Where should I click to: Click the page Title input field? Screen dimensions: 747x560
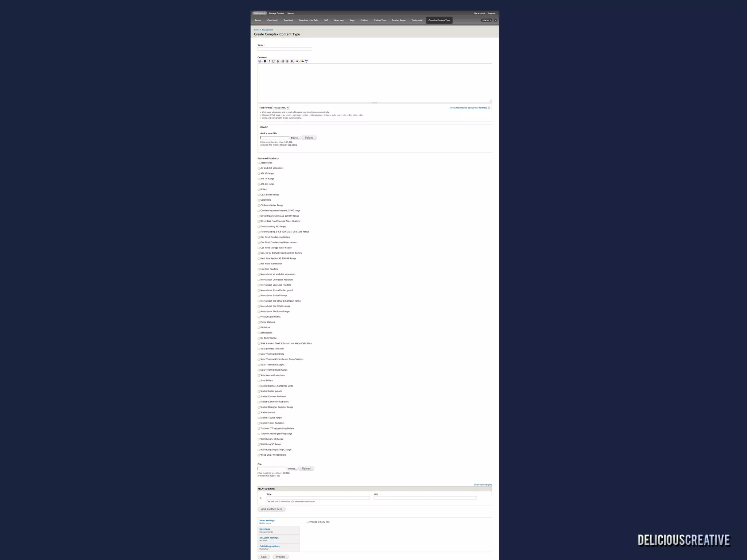[x=285, y=49]
